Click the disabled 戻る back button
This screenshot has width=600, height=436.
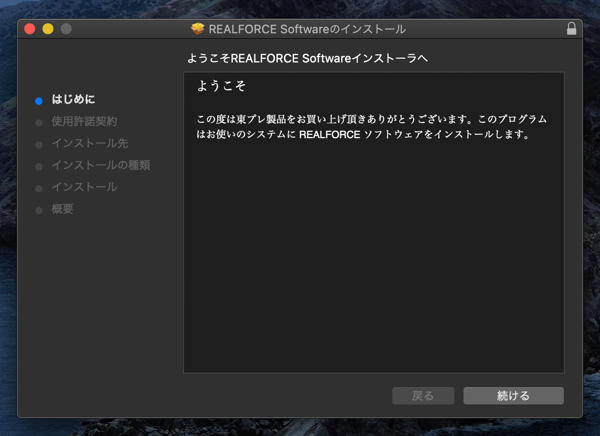[x=423, y=395]
